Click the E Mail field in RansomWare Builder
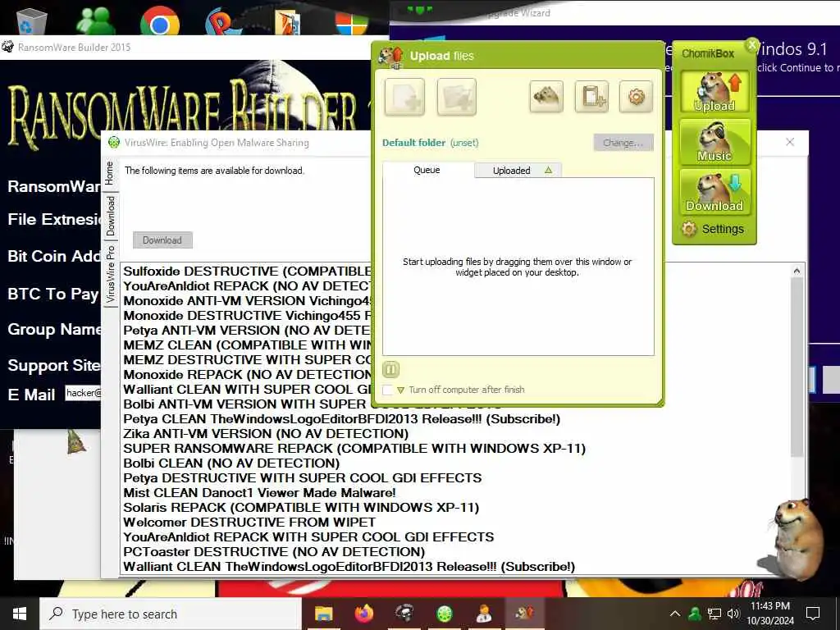Viewport: 840px width, 630px height. point(83,393)
